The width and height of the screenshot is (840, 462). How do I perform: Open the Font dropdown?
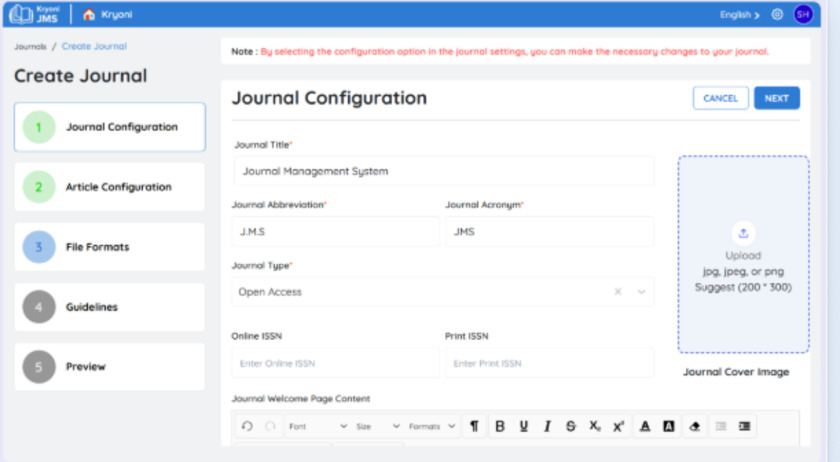click(318, 426)
